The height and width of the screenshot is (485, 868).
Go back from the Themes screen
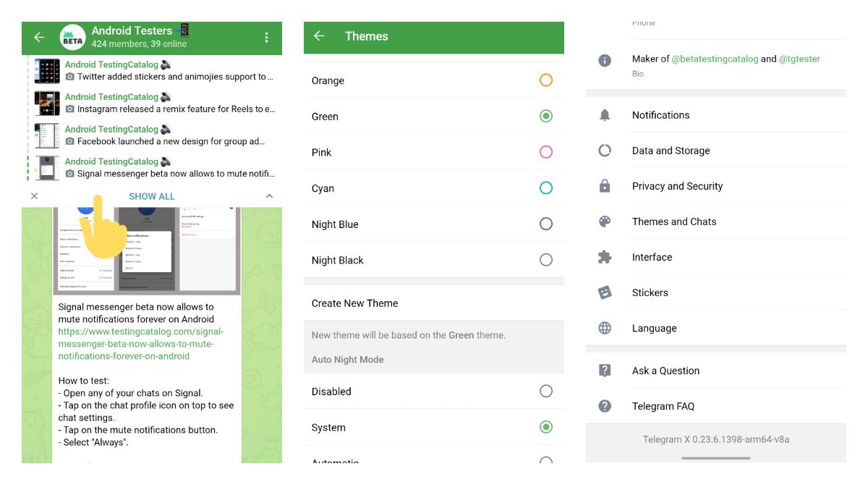[x=319, y=36]
